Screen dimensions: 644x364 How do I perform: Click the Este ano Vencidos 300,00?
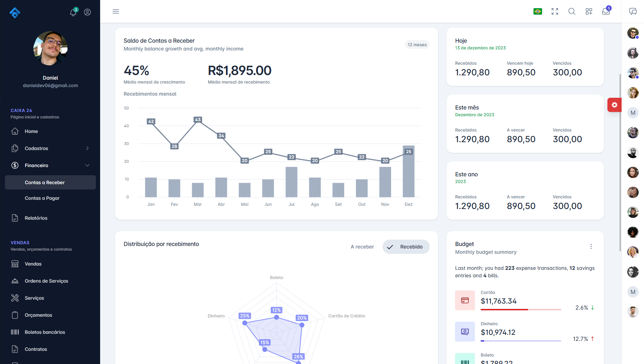pos(567,206)
